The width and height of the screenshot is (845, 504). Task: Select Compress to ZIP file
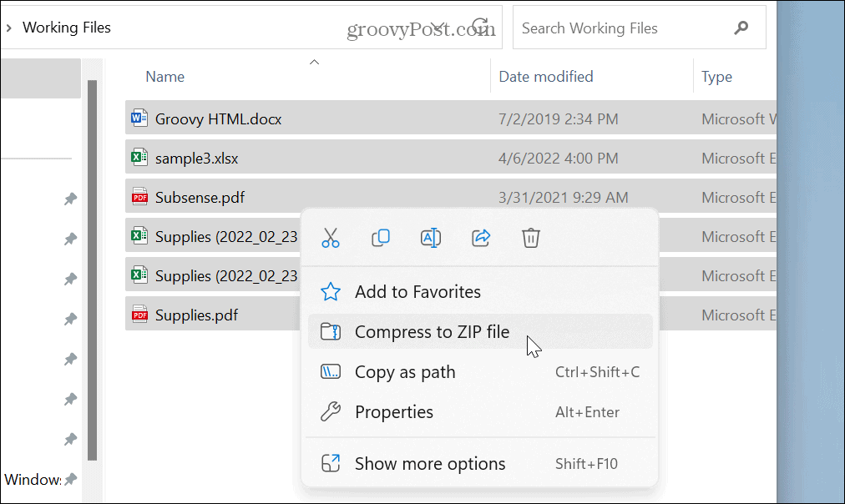click(432, 332)
